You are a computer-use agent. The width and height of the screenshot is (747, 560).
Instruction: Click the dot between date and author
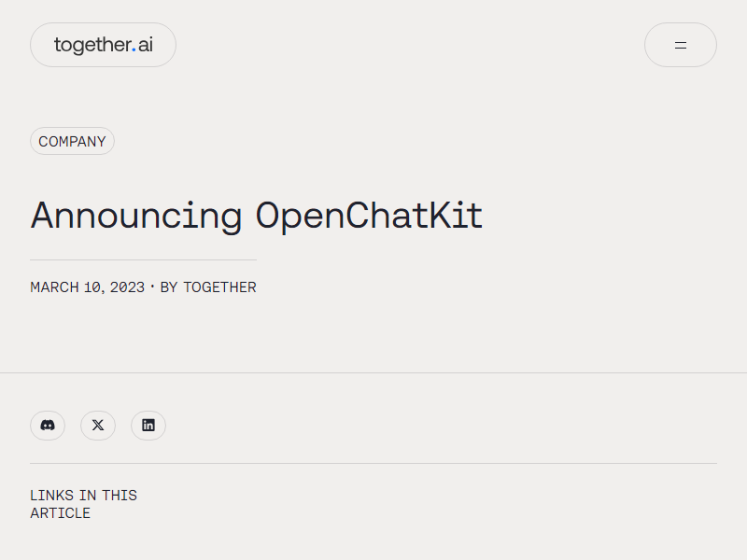[152, 287]
